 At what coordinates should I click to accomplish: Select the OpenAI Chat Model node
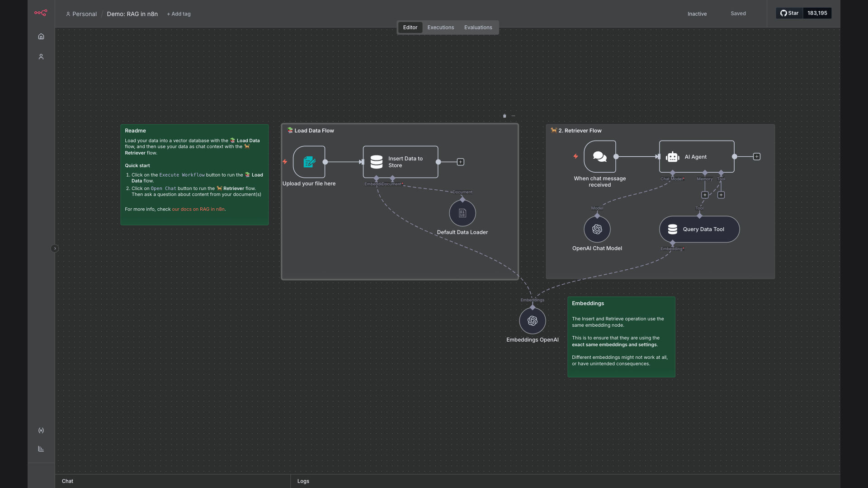(x=597, y=230)
